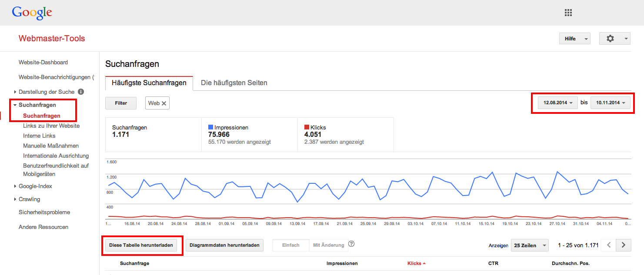The width and height of the screenshot is (644, 275).
Task: Select the Häufigste Suchanfragen tab
Action: coord(149,83)
